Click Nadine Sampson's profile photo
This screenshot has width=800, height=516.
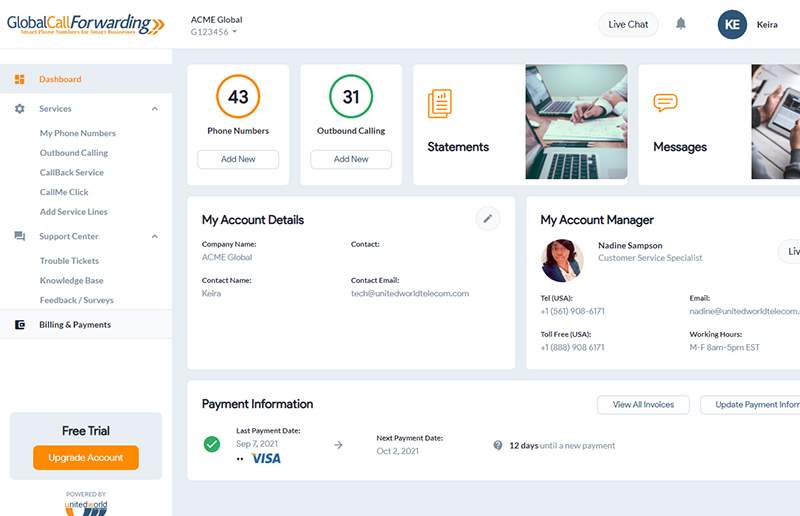(x=562, y=260)
